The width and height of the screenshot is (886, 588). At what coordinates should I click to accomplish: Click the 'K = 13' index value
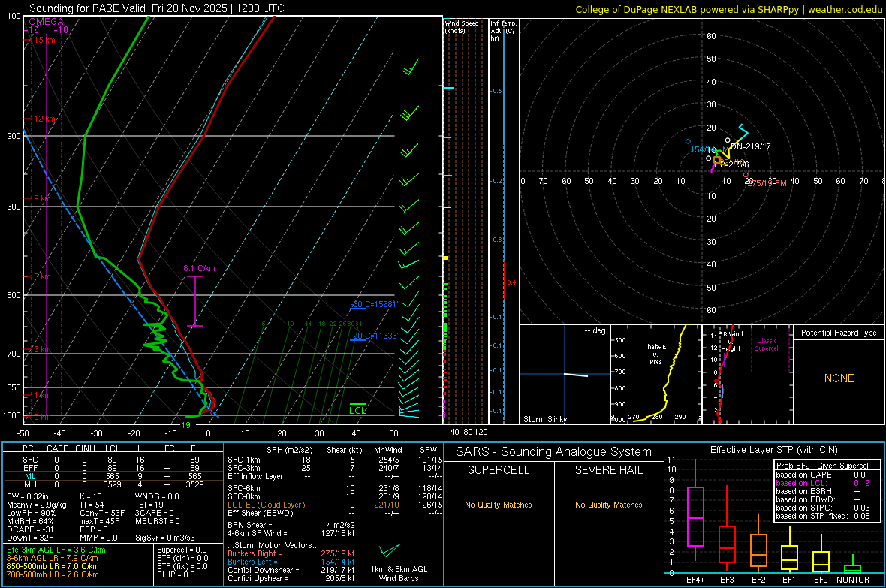(91, 496)
